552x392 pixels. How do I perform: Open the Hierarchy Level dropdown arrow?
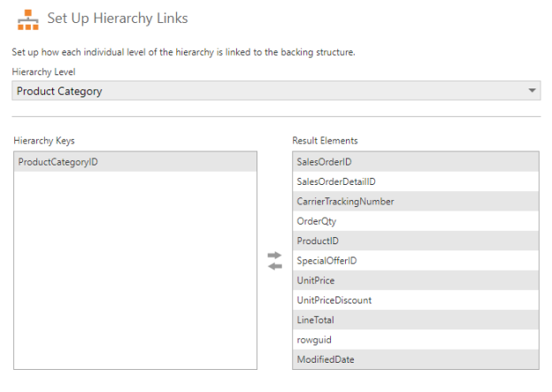(532, 91)
